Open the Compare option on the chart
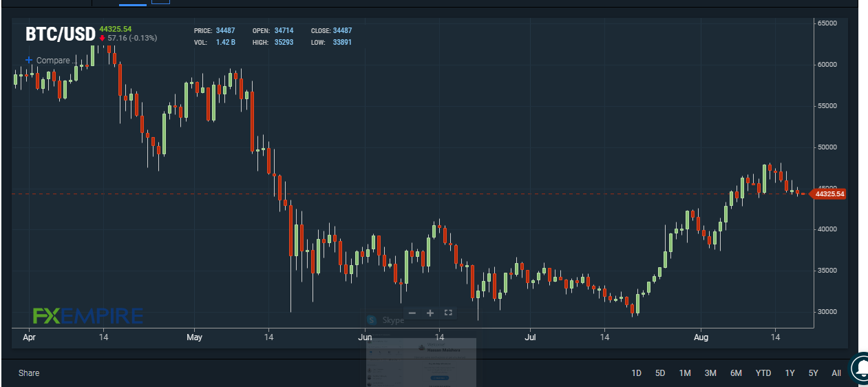 pyautogui.click(x=53, y=61)
